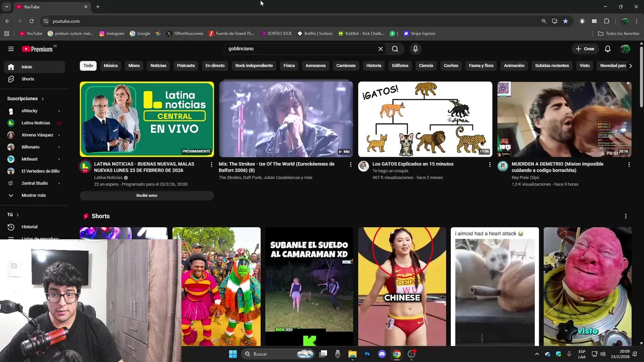Select the Subidas recientes chip
The width and height of the screenshot is (644, 362).
coord(552,65)
